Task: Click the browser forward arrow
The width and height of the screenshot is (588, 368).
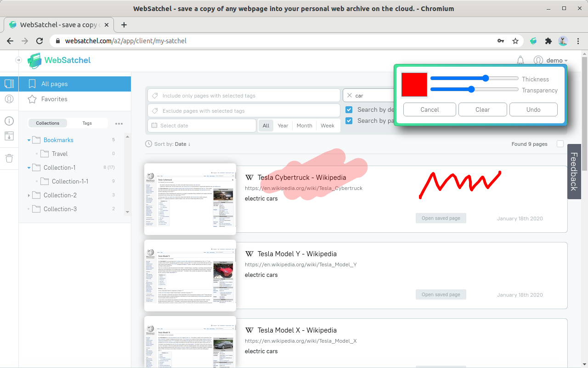Action: click(25, 41)
